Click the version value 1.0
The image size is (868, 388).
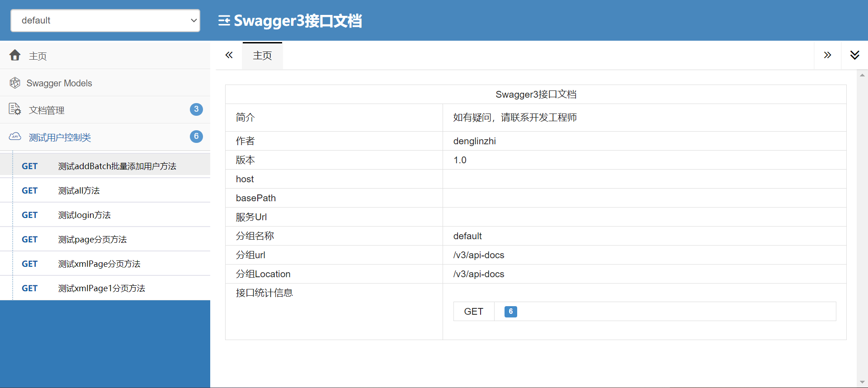coord(460,160)
